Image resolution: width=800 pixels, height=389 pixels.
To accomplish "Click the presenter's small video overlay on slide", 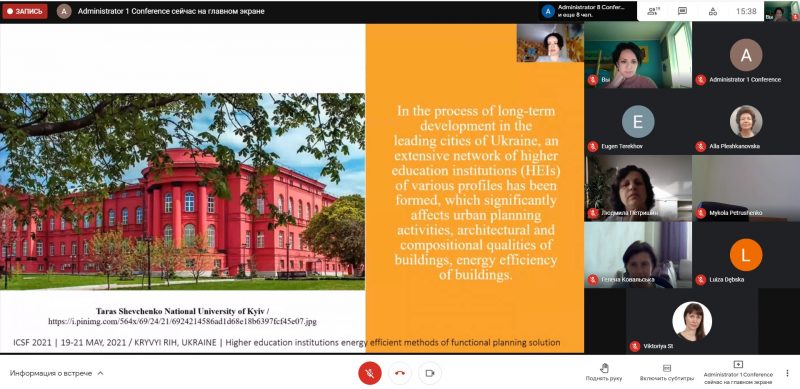I will 550,43.
